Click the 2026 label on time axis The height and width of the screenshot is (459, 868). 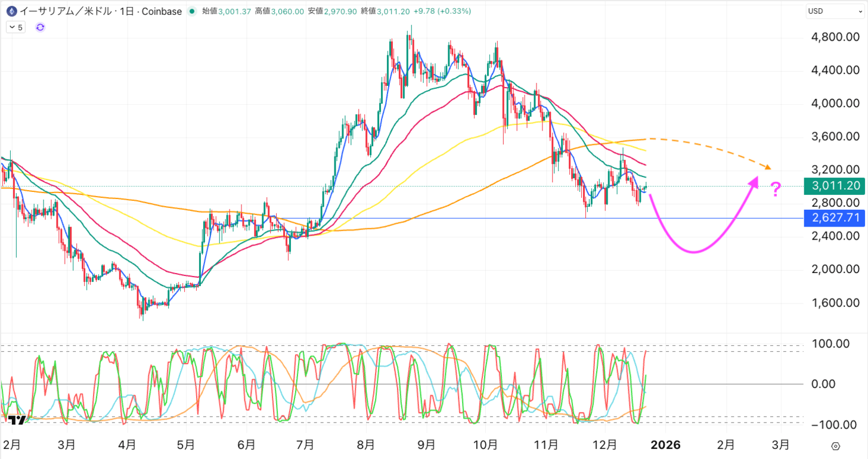click(665, 445)
